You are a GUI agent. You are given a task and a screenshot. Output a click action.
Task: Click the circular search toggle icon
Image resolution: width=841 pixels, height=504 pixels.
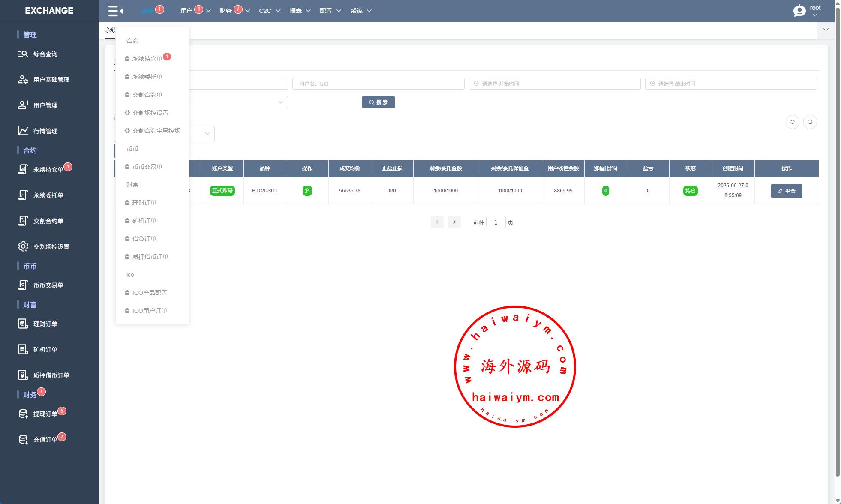tap(810, 122)
